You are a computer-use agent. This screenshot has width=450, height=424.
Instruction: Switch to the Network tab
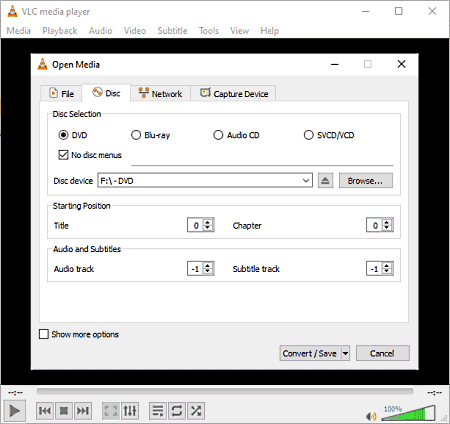(x=160, y=93)
